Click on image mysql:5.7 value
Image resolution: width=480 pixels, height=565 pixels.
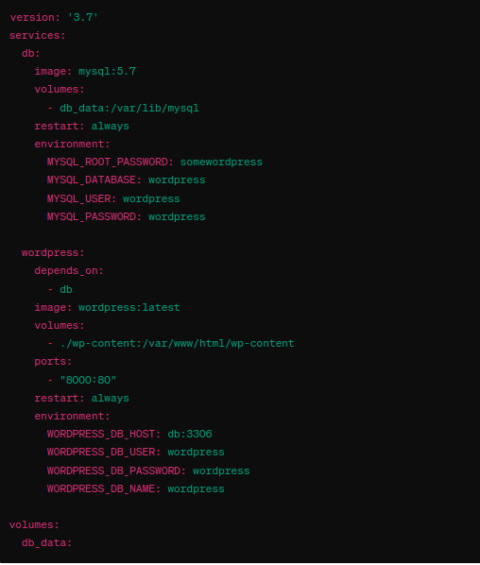[x=107, y=71]
